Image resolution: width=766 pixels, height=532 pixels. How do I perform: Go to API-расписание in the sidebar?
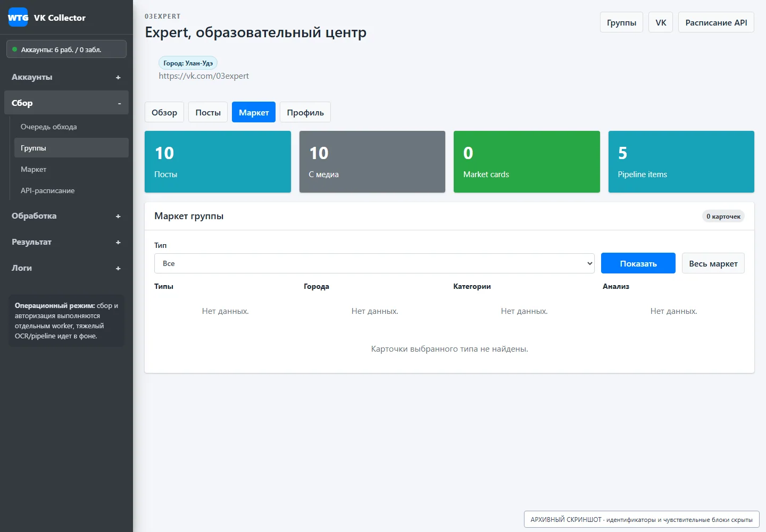71,190
